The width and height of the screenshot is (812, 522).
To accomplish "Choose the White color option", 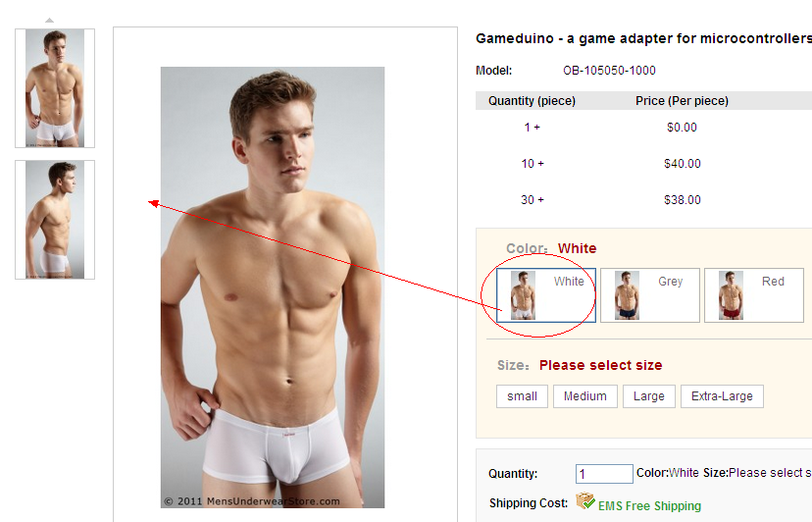I will [x=546, y=295].
